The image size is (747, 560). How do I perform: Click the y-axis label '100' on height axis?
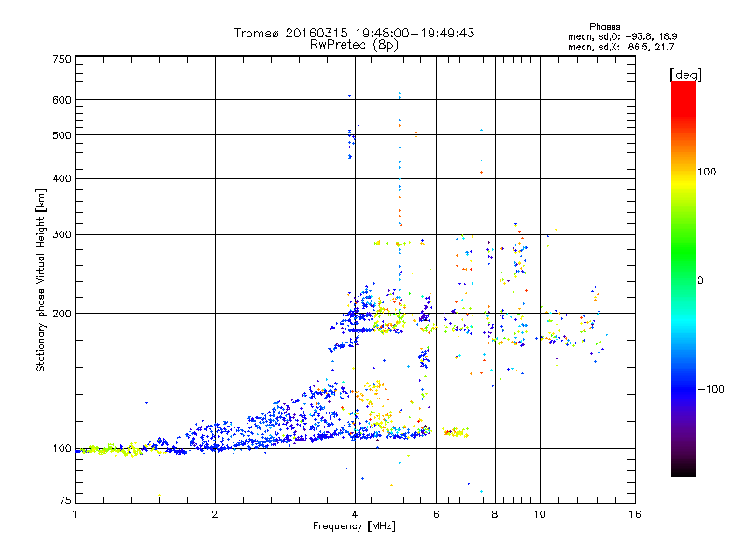[x=62, y=448]
